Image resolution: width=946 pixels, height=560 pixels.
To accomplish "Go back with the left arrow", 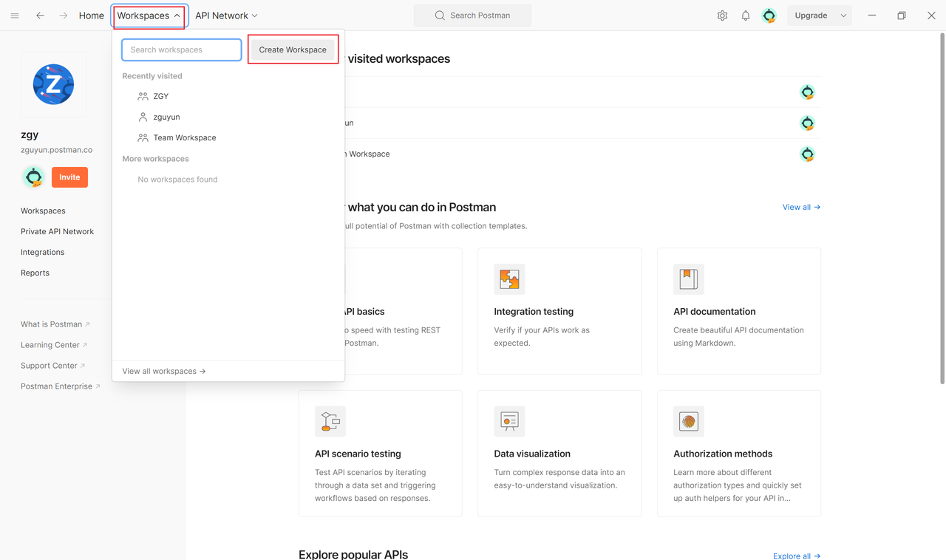I will pyautogui.click(x=41, y=16).
